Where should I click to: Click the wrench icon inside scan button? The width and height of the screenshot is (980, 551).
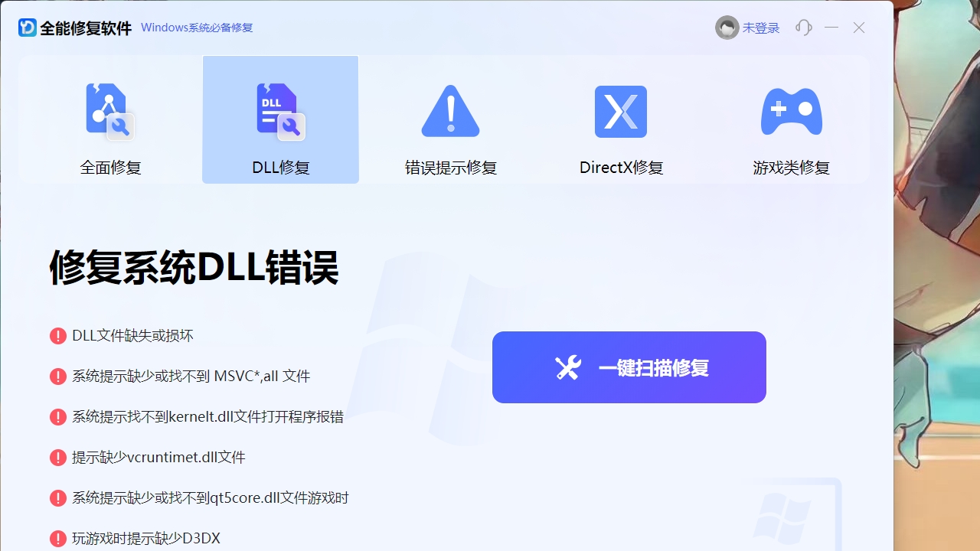567,367
